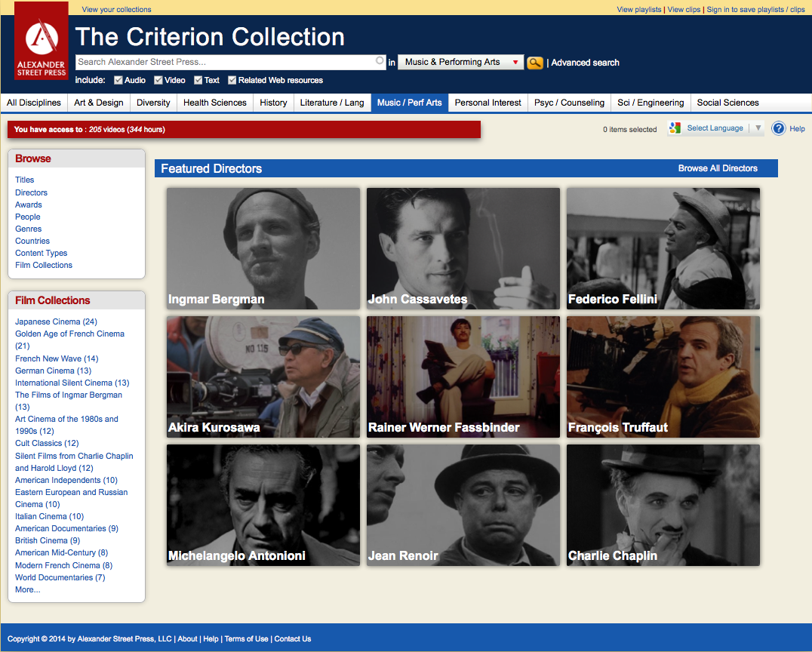
Task: Browse by Countries in sidebar
Action: [32, 241]
